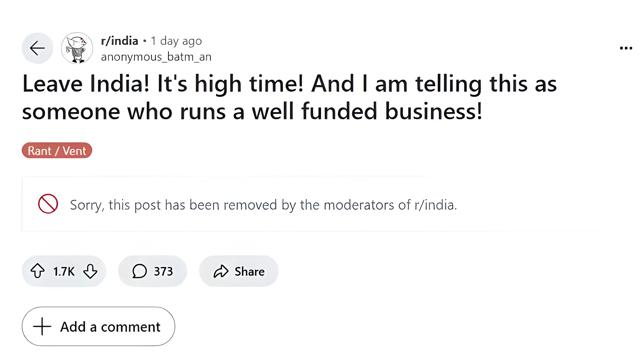The height and width of the screenshot is (362, 644).
Task: Click the red removed-post prohibition icon
Action: point(48,204)
